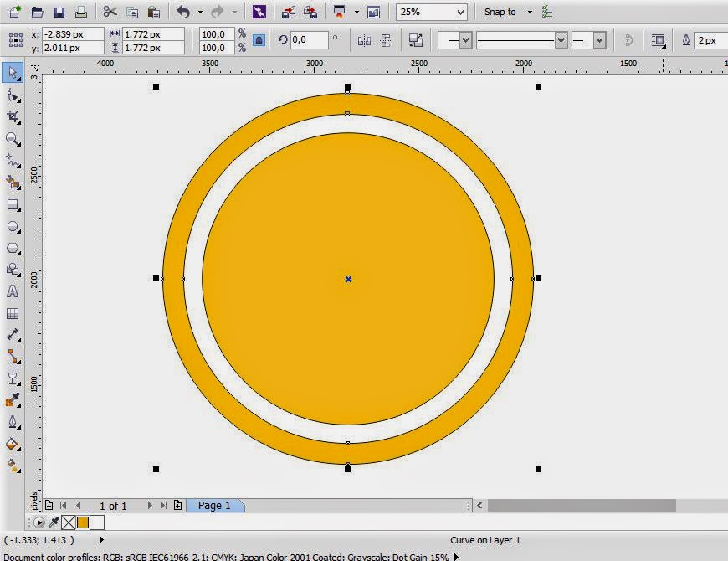The image size is (728, 561).
Task: Toggle the lock ratio button
Action: pyautogui.click(x=259, y=40)
